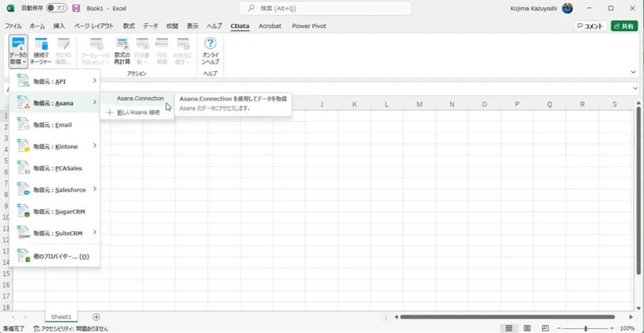The height and width of the screenshot is (333, 644).
Task: Click the zoom out minus button
Action: [x=559, y=328]
